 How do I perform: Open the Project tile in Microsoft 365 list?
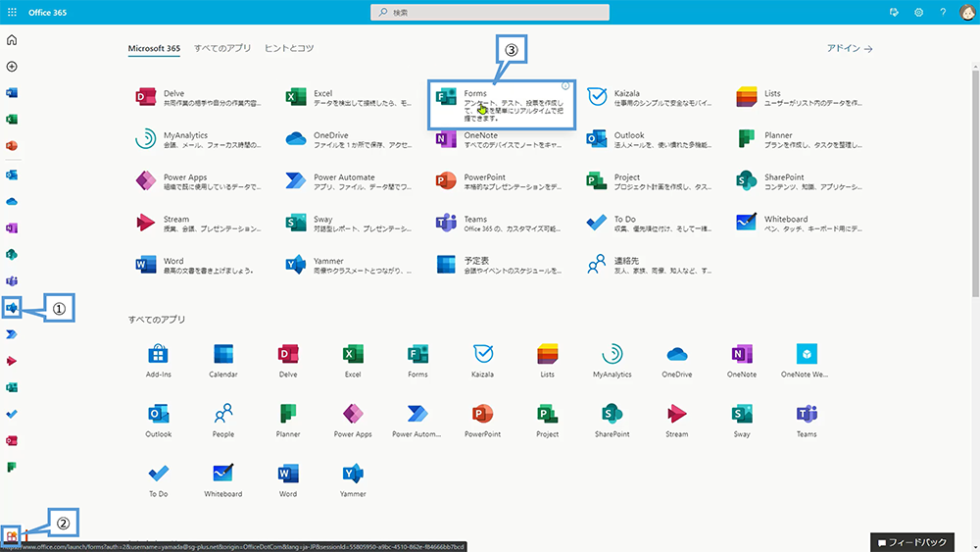click(649, 181)
